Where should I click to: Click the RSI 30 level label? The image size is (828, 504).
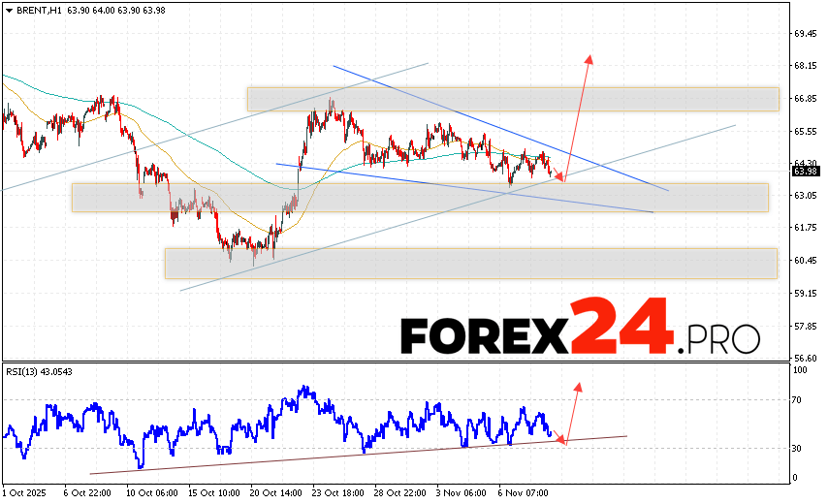(799, 448)
